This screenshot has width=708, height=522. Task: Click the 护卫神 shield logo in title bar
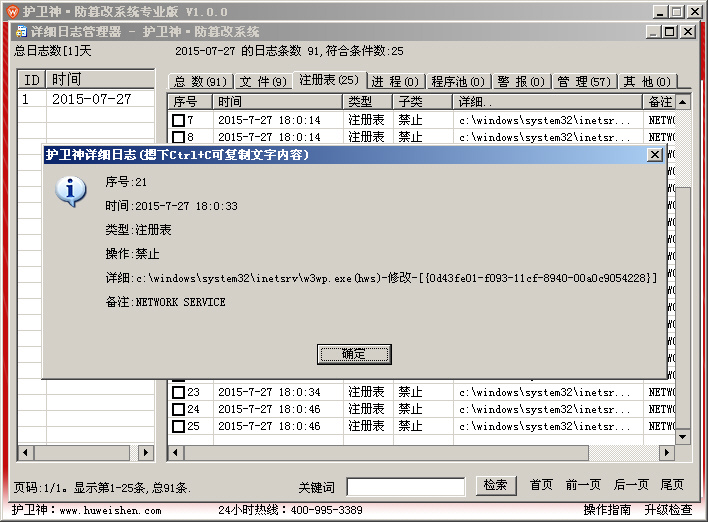click(13, 11)
